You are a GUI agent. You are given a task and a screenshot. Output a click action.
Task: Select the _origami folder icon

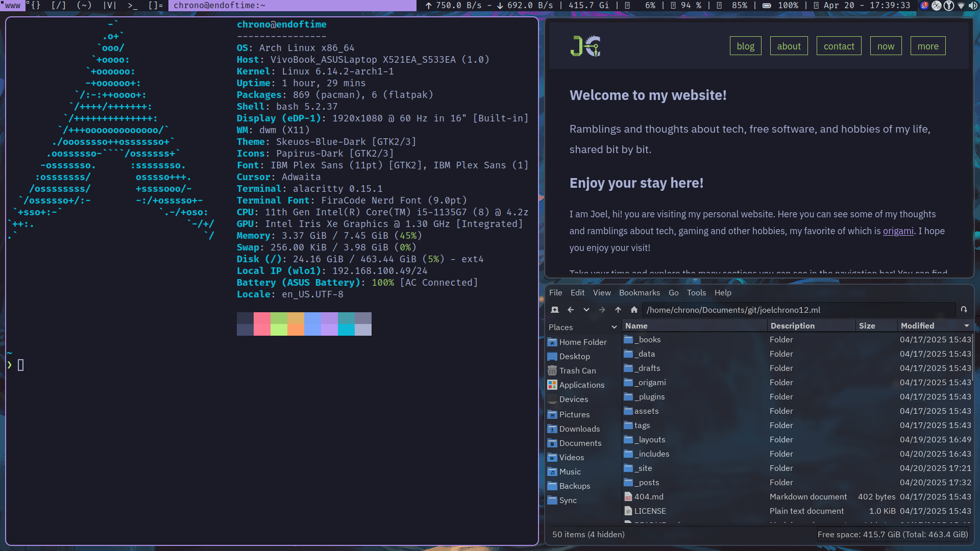click(628, 382)
